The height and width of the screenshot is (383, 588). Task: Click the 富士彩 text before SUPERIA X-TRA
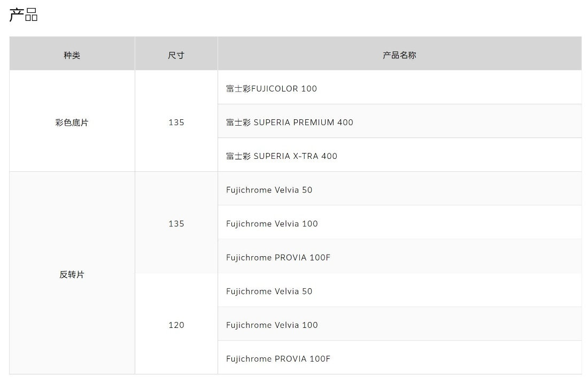pyautogui.click(x=238, y=156)
